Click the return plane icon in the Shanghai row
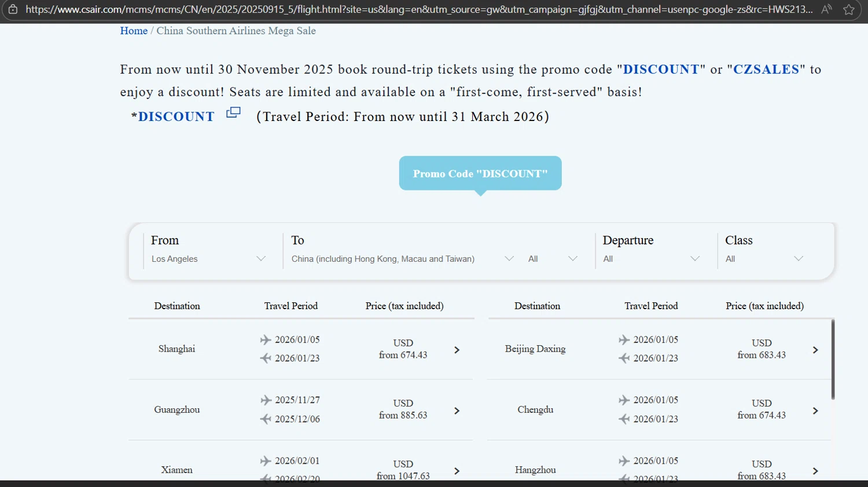Viewport: 868px width, 487px height. (266, 358)
